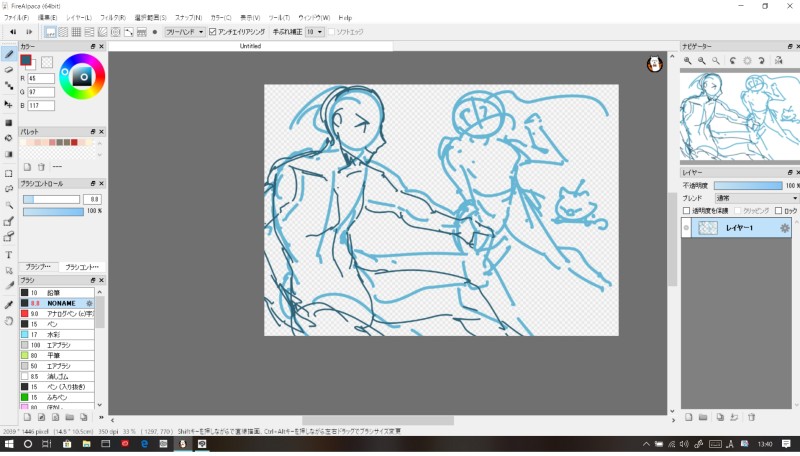The width and height of the screenshot is (800, 456).
Task: Select the Move tool
Action: pos(9,104)
